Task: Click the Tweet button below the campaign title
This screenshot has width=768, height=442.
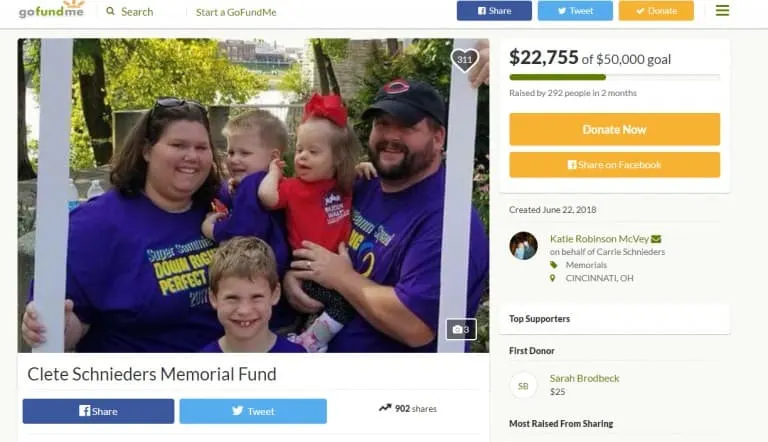Action: [x=253, y=411]
